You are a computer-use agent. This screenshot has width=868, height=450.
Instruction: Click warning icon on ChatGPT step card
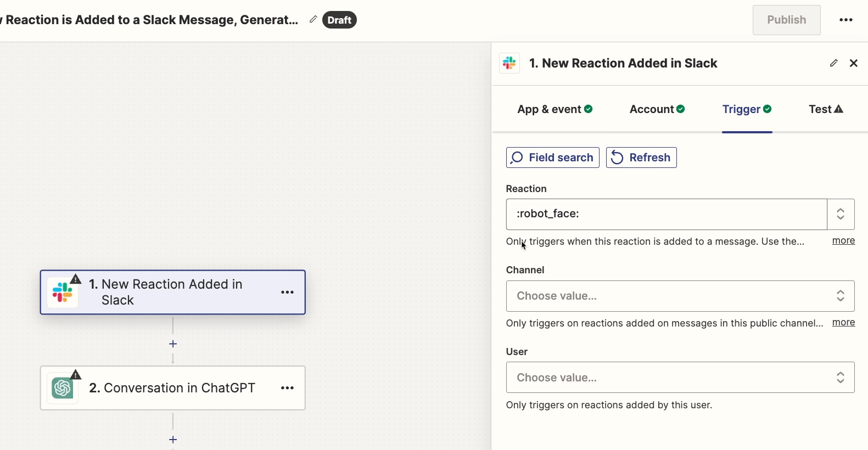pyautogui.click(x=76, y=375)
